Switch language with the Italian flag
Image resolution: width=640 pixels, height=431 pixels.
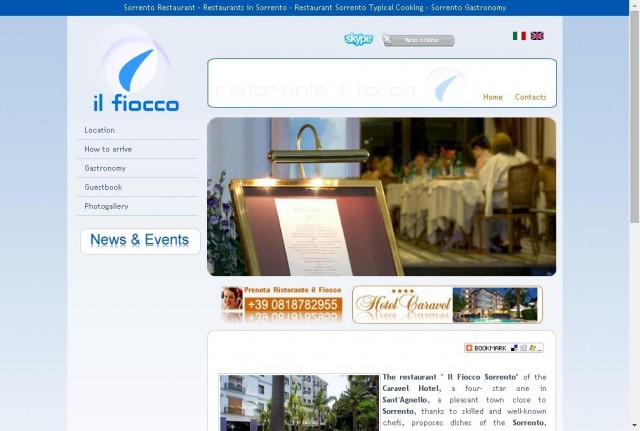pyautogui.click(x=519, y=36)
